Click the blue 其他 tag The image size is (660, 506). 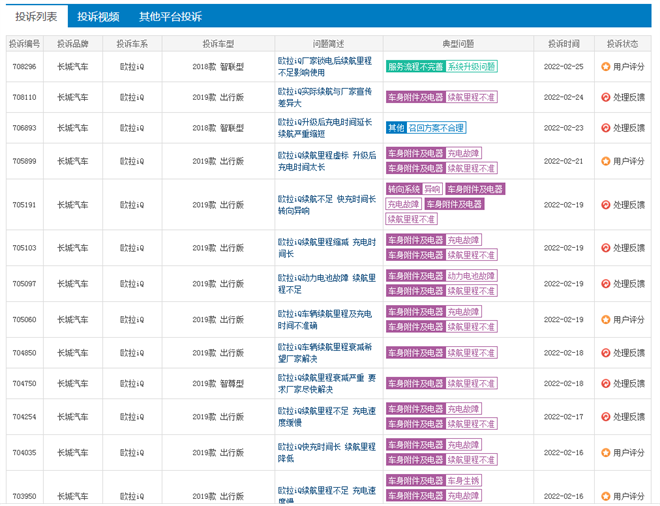tap(396, 128)
